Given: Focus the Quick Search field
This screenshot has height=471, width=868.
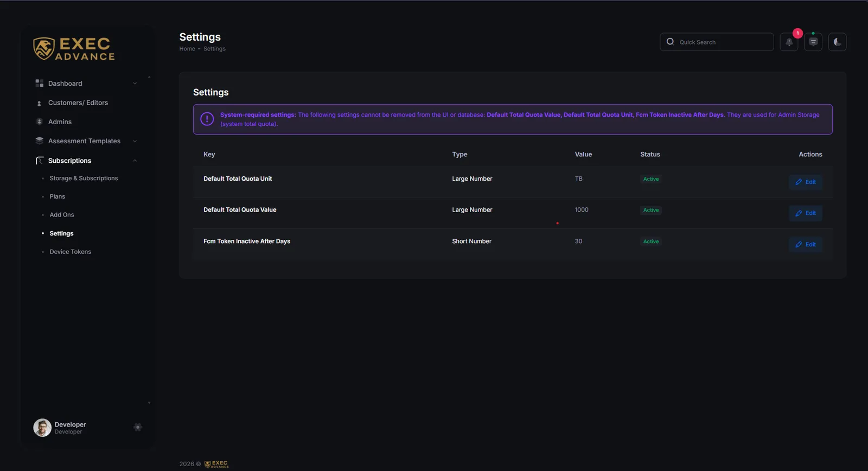Looking at the screenshot, I should tap(717, 42).
